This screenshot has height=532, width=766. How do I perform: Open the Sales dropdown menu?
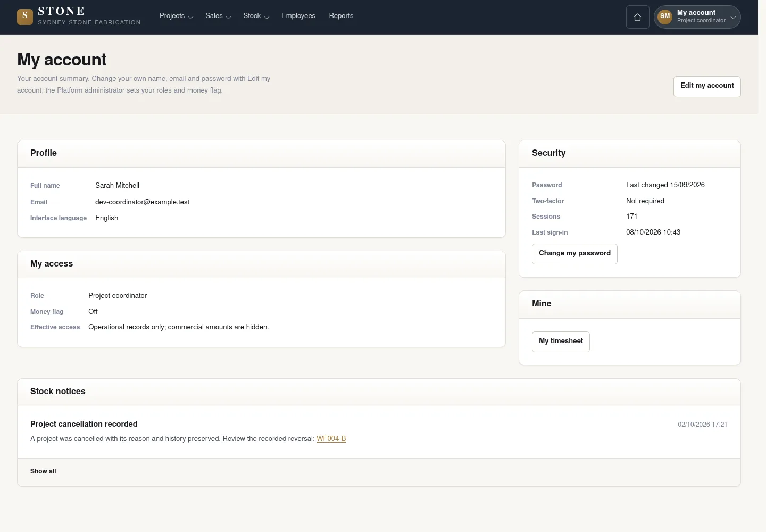(x=218, y=16)
